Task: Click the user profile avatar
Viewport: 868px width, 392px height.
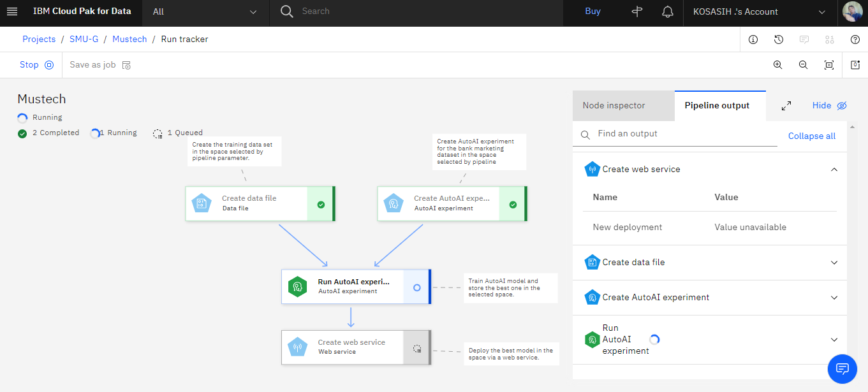Action: pos(853,11)
